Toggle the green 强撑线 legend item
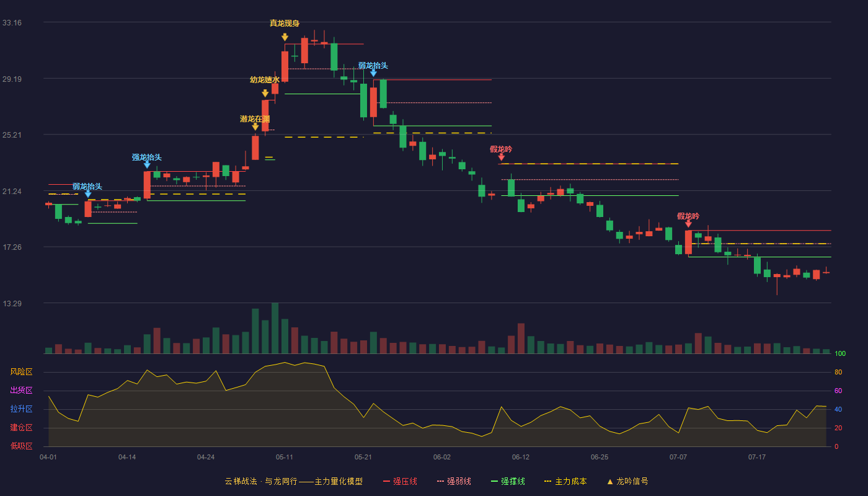This screenshot has height=496, width=868. click(508, 481)
